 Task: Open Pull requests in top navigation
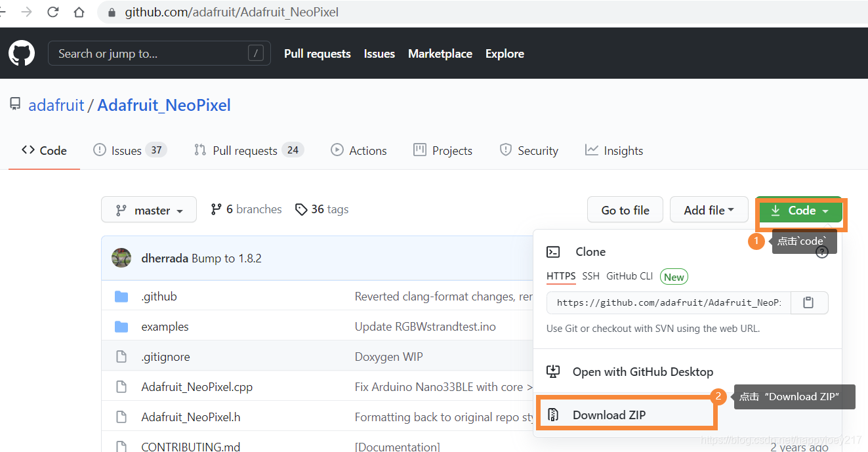coord(318,54)
